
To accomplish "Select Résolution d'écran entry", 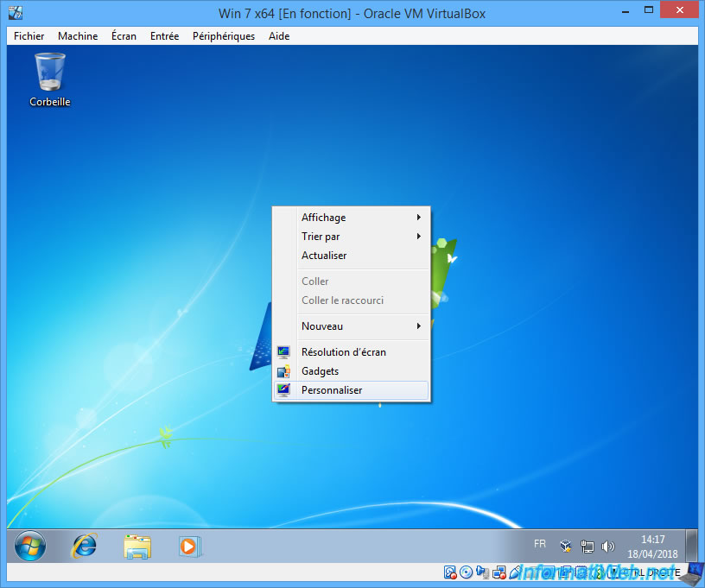I will coord(351,352).
